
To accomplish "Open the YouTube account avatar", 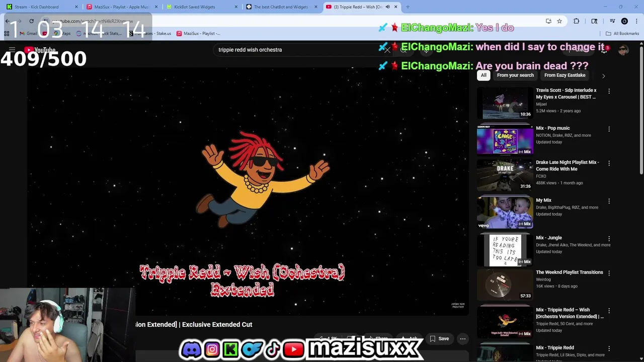I will point(623,50).
